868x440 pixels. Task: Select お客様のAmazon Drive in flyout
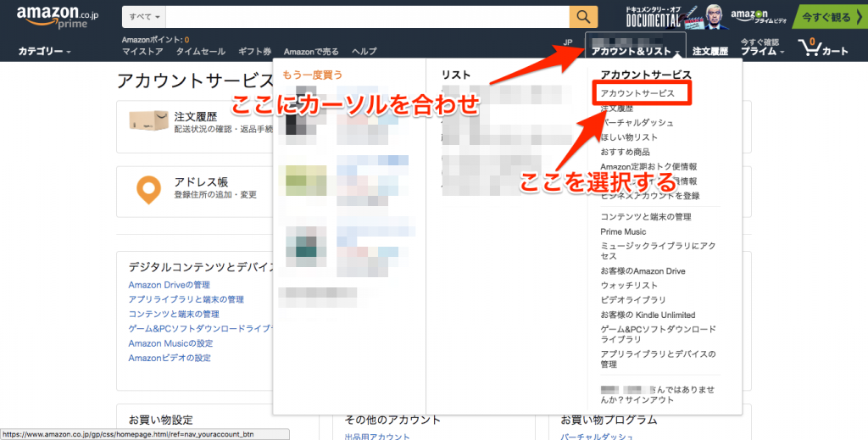tap(643, 271)
